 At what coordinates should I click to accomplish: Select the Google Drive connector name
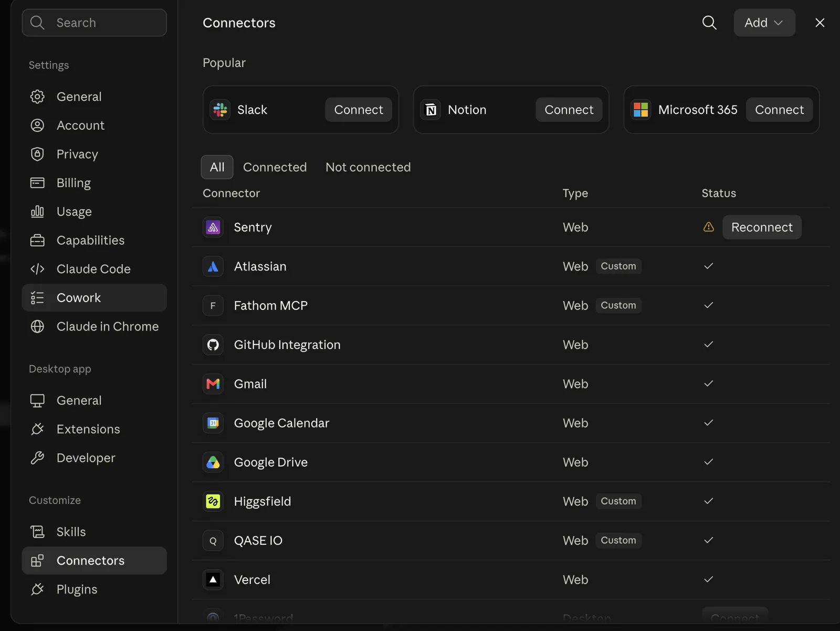click(x=271, y=462)
